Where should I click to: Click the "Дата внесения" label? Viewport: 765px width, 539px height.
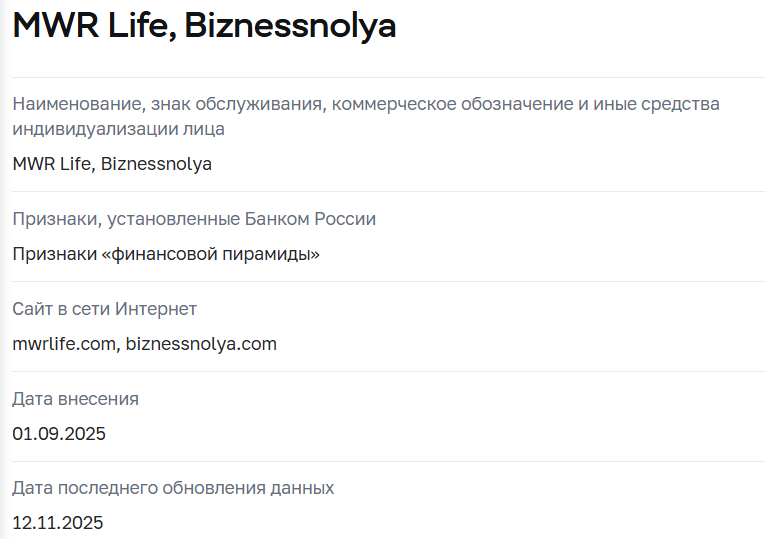click(x=75, y=399)
